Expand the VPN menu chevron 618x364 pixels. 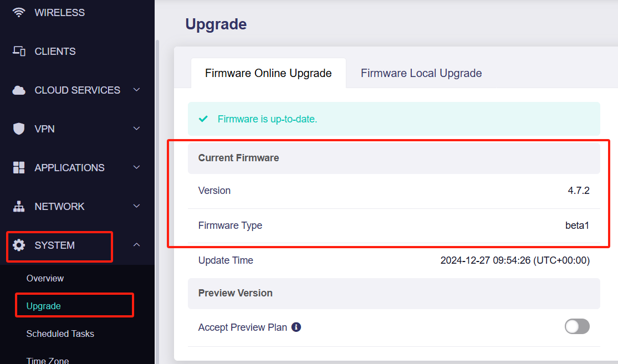(136, 129)
